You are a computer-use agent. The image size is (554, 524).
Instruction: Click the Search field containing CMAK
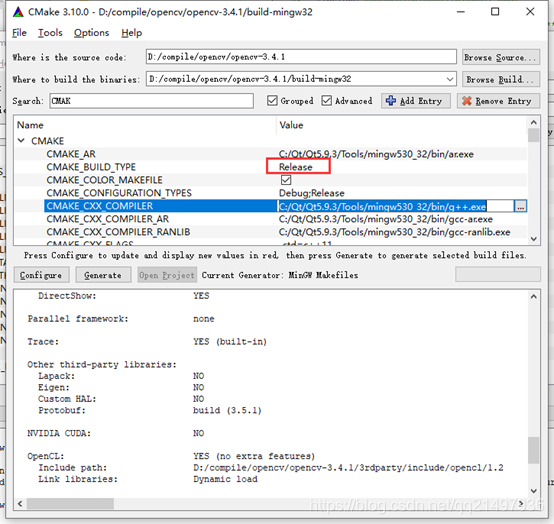152,101
